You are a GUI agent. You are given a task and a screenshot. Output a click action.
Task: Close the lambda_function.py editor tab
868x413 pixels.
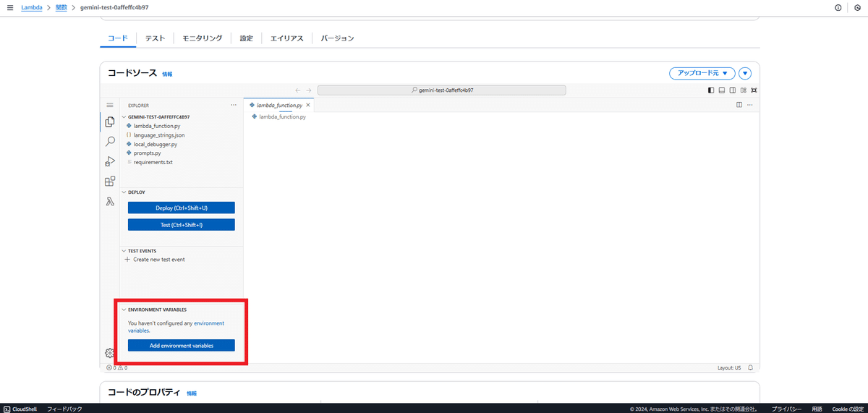[x=308, y=105]
